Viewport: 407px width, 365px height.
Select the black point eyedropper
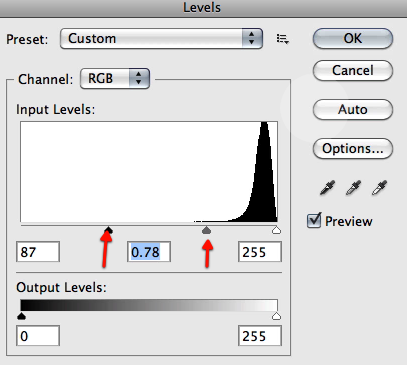[327, 187]
